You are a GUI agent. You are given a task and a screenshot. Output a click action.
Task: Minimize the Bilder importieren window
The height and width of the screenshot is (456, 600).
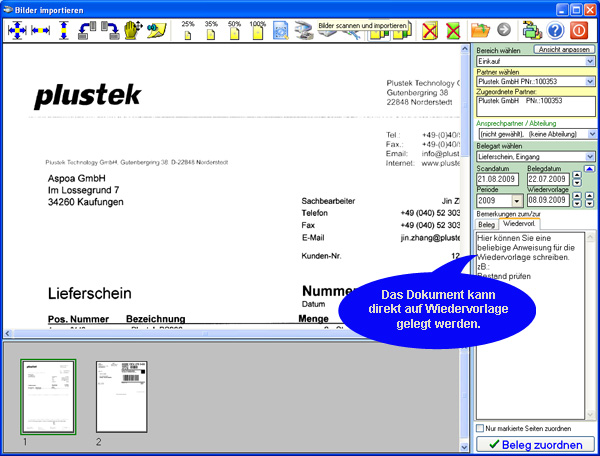[x=562, y=10]
